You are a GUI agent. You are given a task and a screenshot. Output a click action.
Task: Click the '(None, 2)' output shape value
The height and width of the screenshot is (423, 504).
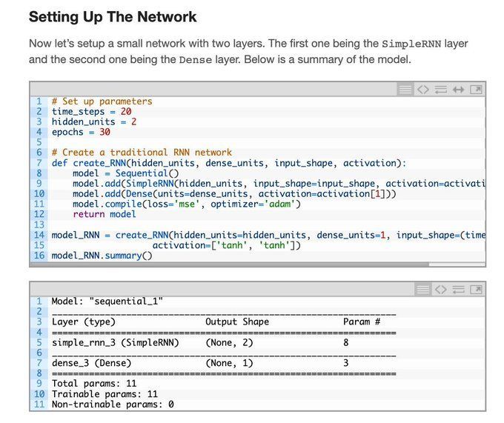229,343
